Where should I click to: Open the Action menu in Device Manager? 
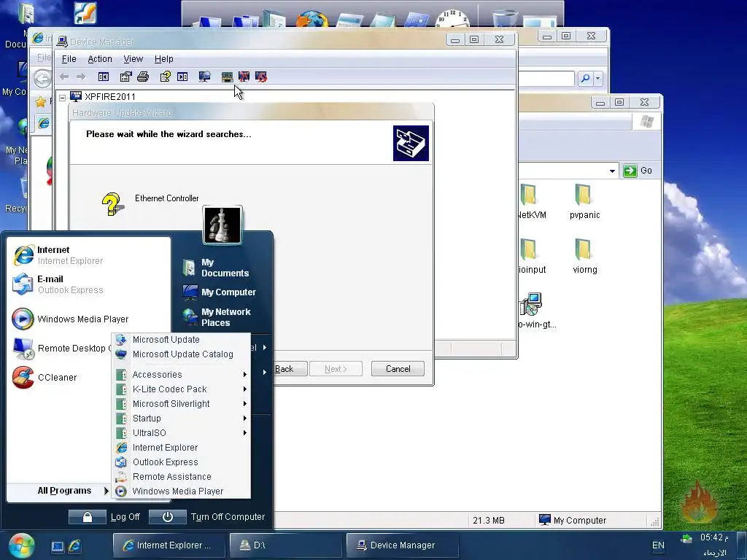[100, 59]
